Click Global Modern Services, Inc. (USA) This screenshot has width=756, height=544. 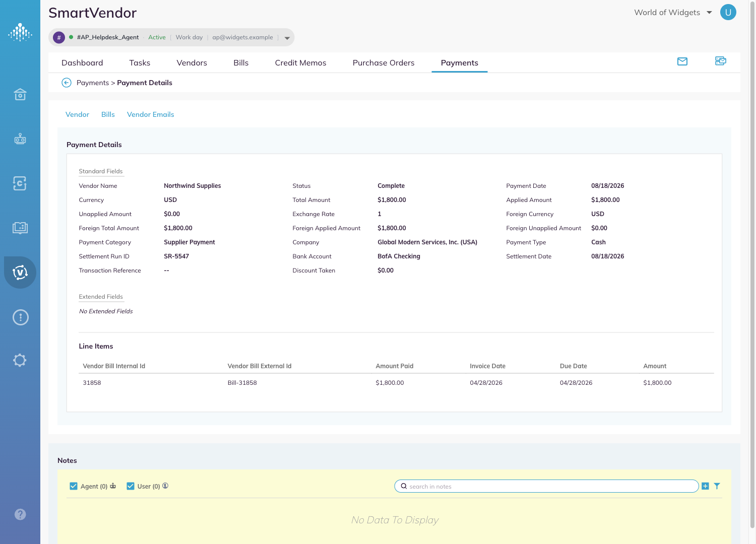click(427, 242)
